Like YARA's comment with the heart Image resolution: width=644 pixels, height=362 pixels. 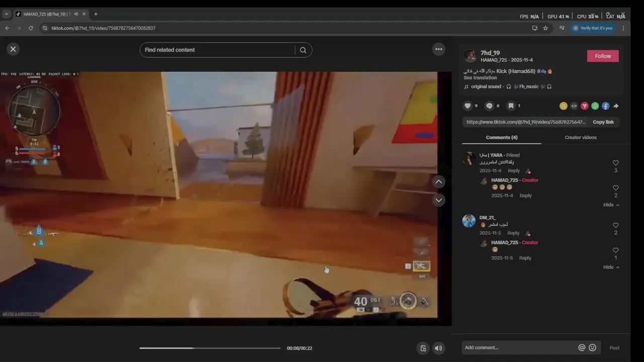tap(615, 163)
